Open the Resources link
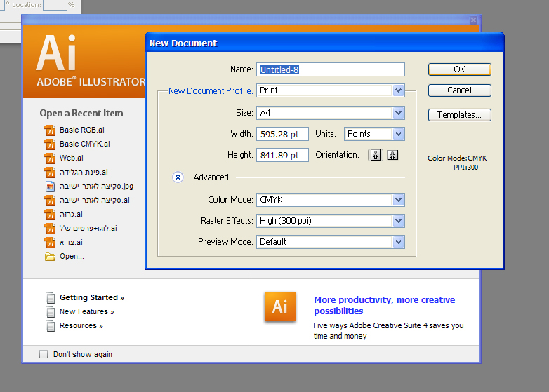 [x=81, y=326]
